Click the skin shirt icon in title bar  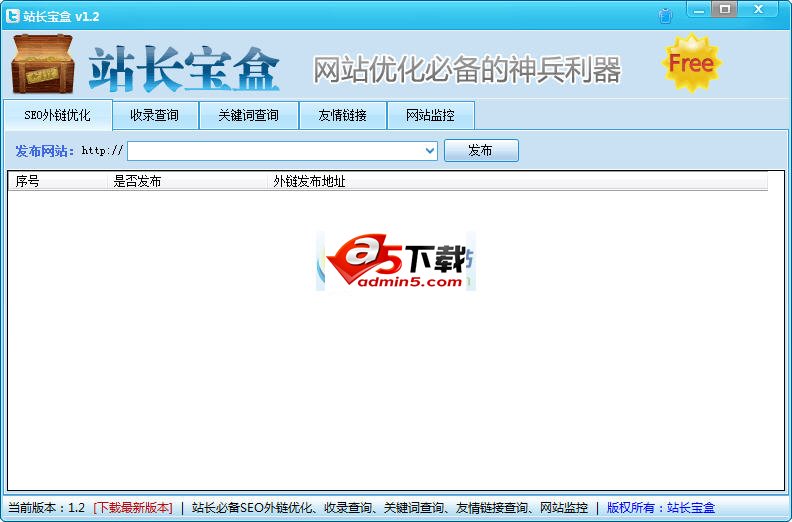pos(666,16)
